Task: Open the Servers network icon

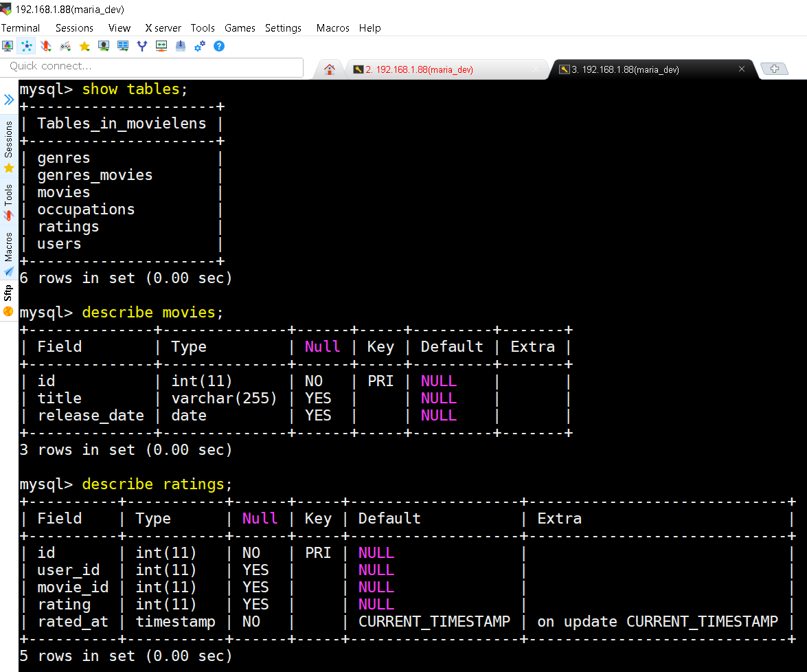Action: point(27,46)
